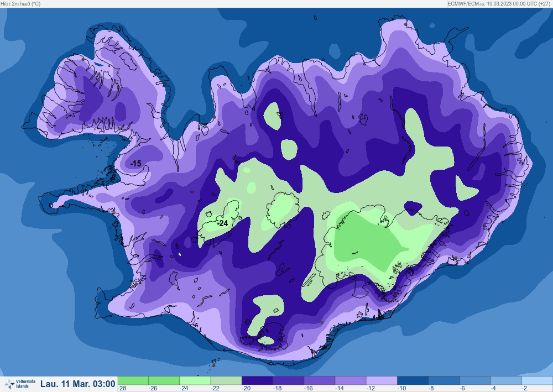
Task: Click the -26 legend value
Action: [x=153, y=388]
